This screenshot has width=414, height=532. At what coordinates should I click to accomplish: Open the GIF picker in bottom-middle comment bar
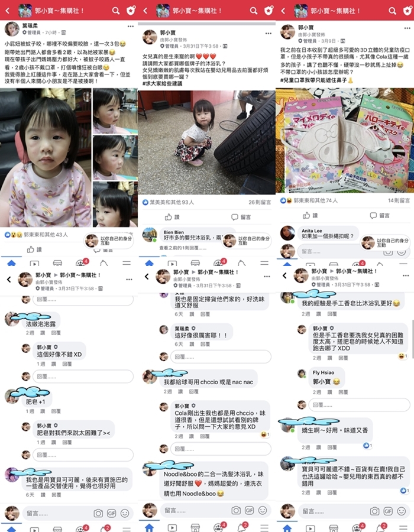(249, 510)
